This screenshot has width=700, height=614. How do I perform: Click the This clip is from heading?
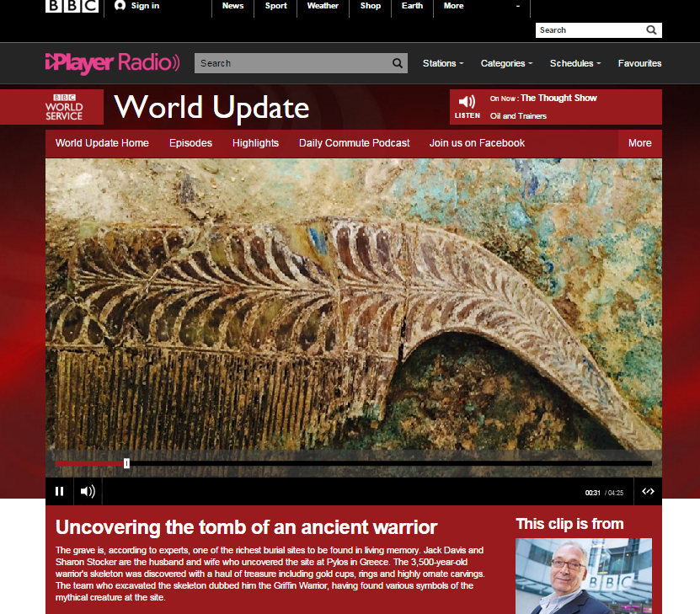[569, 524]
